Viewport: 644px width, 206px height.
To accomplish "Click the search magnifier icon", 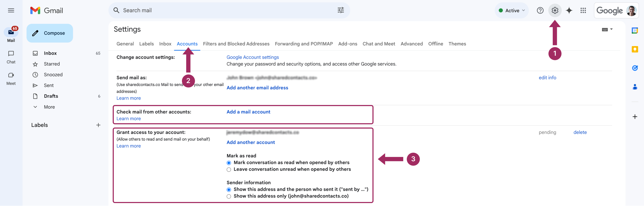I will tap(116, 10).
